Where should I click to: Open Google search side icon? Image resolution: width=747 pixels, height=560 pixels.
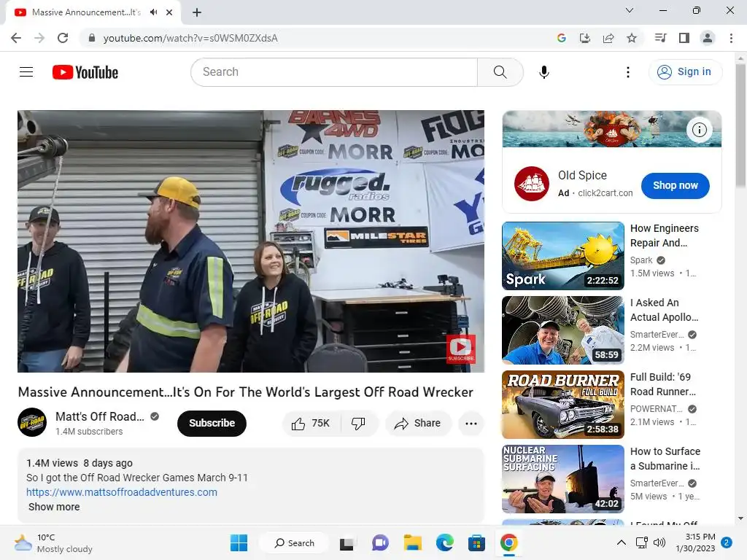[x=562, y=38]
